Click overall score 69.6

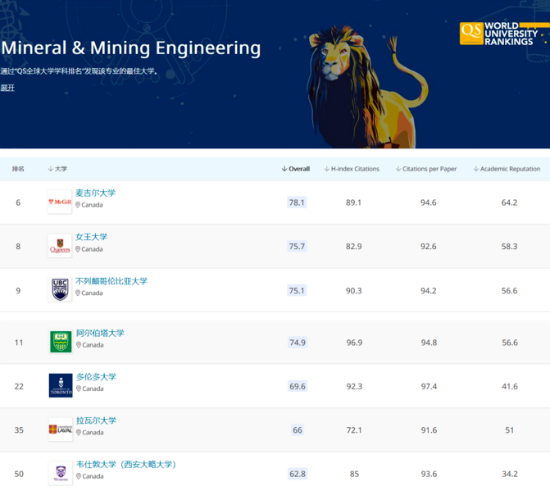pos(297,386)
